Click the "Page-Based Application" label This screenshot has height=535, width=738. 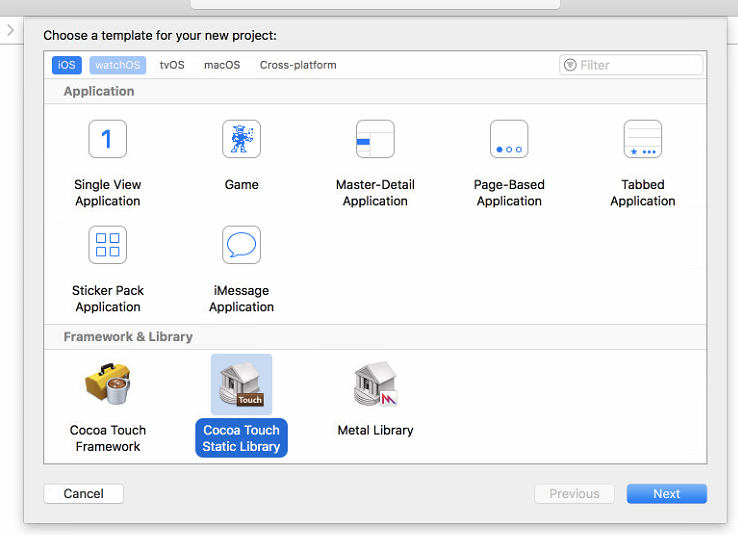click(509, 193)
